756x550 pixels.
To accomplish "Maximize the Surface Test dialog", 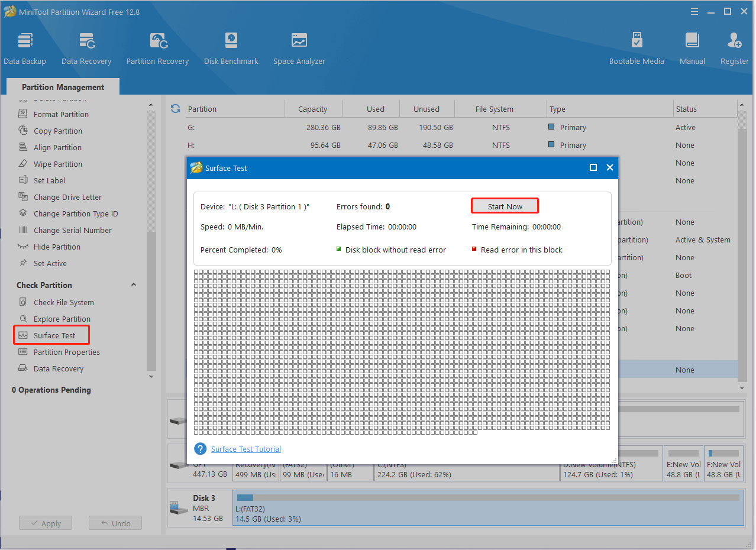I will [x=593, y=168].
